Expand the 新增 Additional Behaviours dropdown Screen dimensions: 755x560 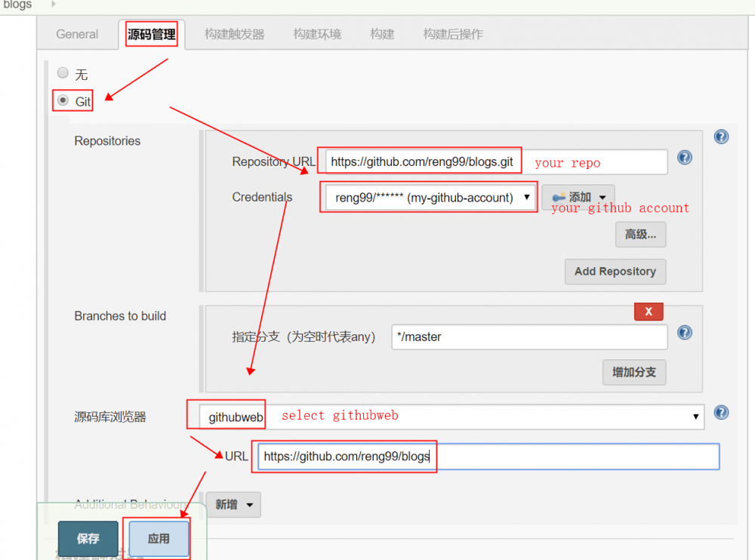click(233, 504)
